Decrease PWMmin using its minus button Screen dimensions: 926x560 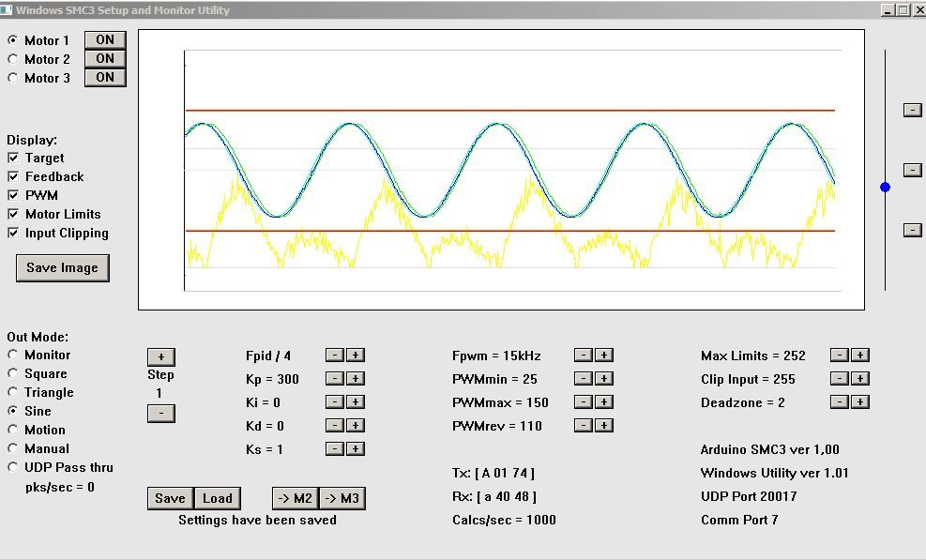tap(583, 379)
